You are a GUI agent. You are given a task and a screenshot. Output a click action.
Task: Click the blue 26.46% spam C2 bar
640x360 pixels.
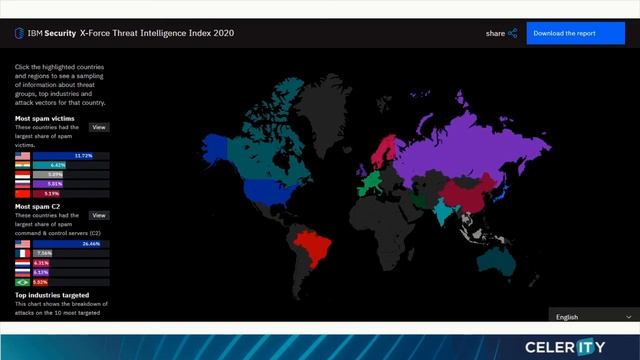pyautogui.click(x=67, y=244)
